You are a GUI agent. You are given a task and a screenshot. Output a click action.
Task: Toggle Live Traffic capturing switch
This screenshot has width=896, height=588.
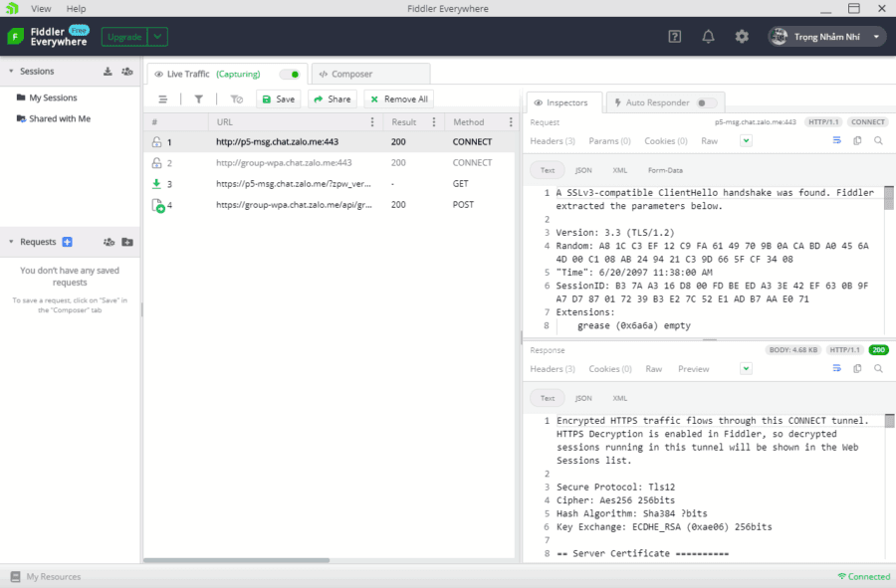click(290, 75)
